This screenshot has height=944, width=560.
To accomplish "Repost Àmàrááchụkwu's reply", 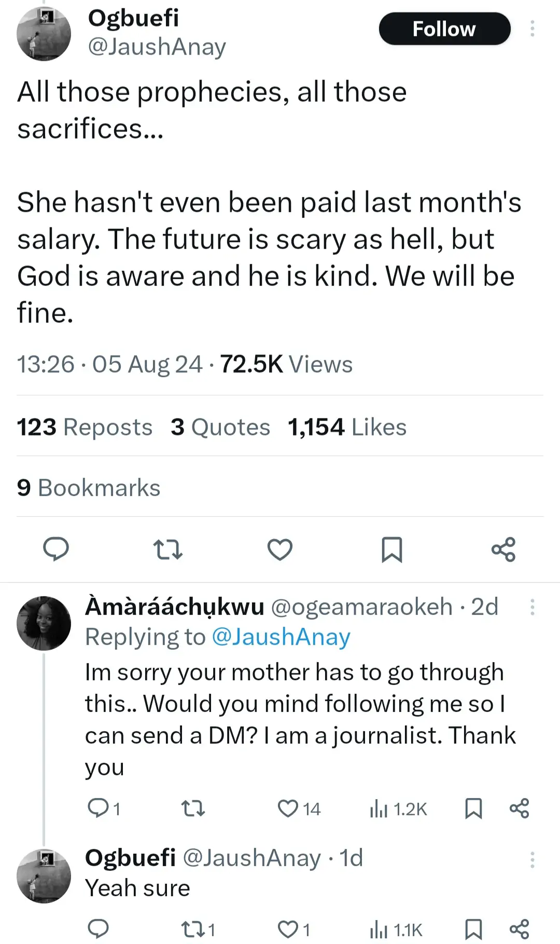I will tap(193, 809).
